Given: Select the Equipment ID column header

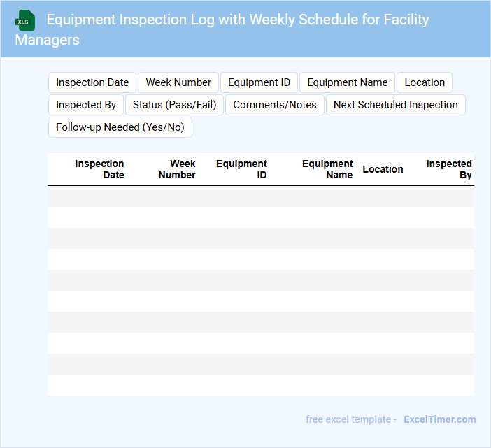Looking at the screenshot, I should 241,169.
